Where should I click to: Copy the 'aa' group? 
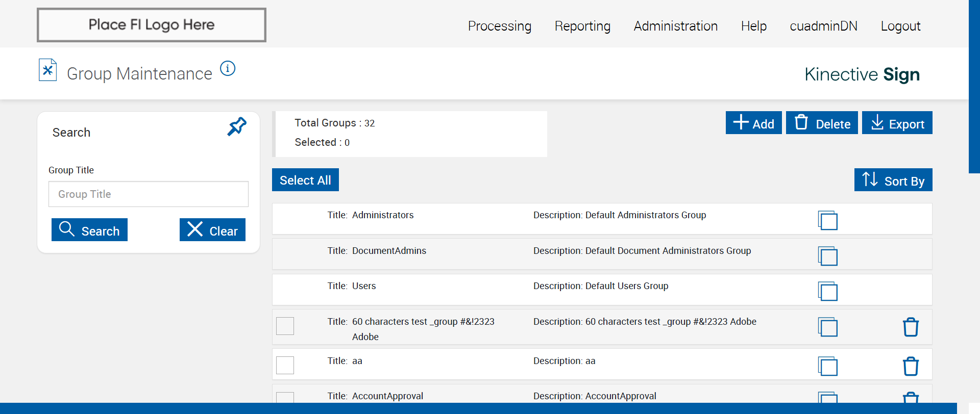click(x=827, y=366)
